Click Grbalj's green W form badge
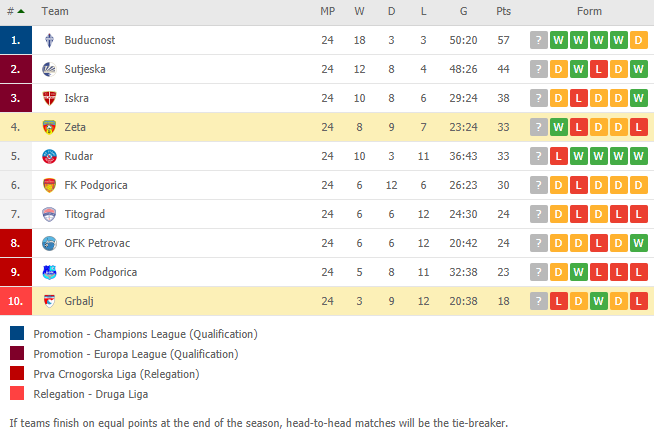 [x=599, y=301]
